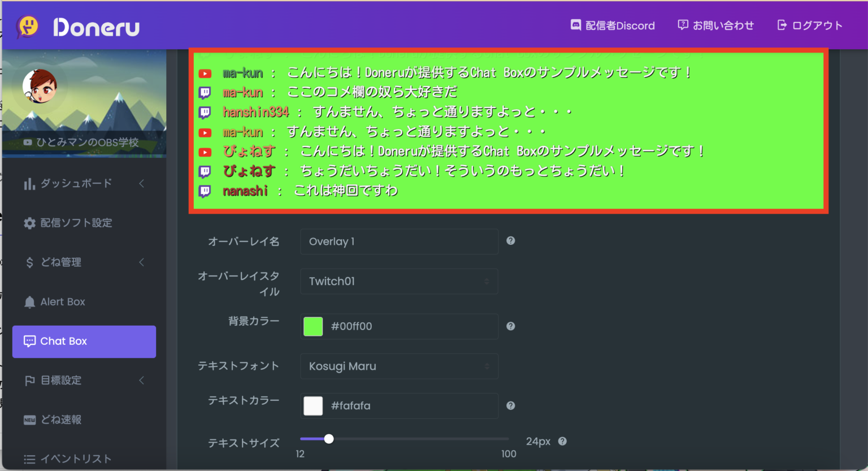Click the どね管理 dollar icon
The width and height of the screenshot is (868, 471).
[30, 262]
